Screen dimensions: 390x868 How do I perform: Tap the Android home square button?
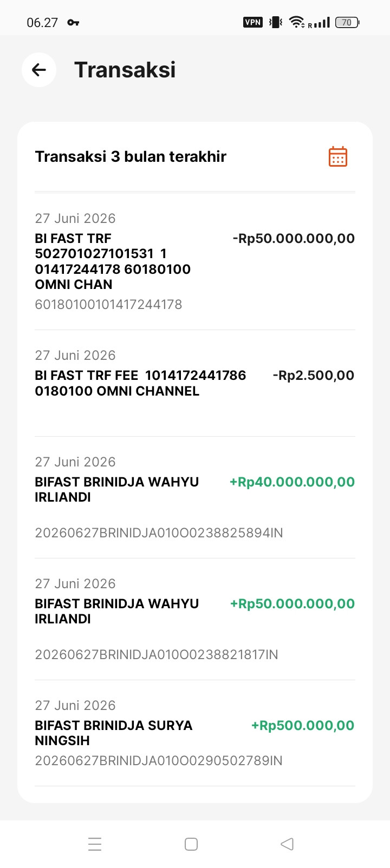[x=191, y=844]
